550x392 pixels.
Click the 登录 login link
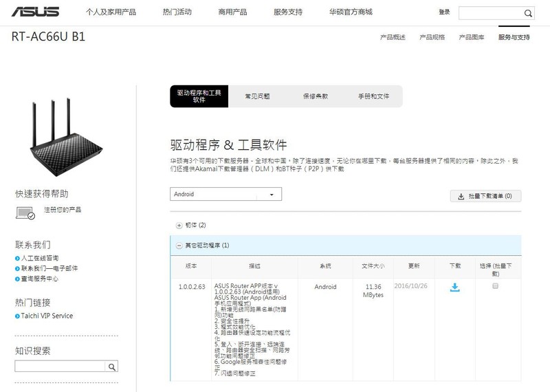point(444,12)
